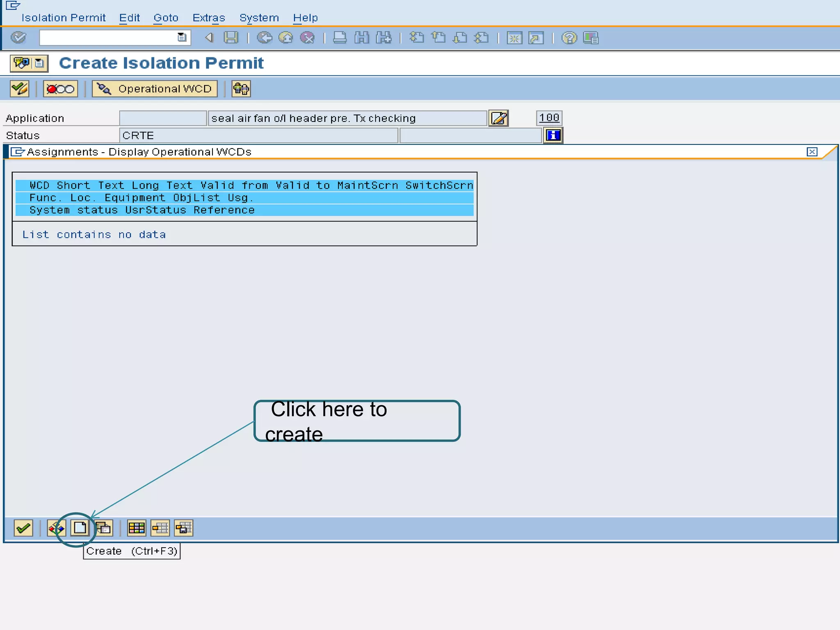840x630 pixels.
Task: Click the Print icon in standard toolbar
Action: coord(340,38)
